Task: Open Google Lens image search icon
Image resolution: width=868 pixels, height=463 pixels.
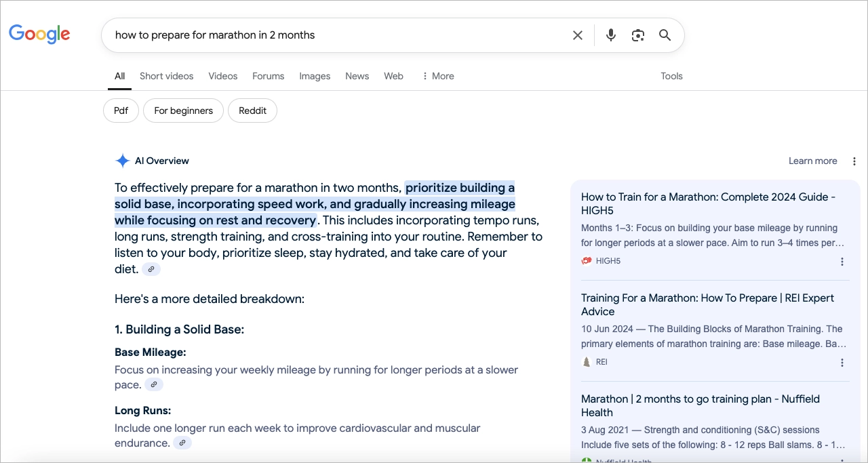Action: pos(637,35)
